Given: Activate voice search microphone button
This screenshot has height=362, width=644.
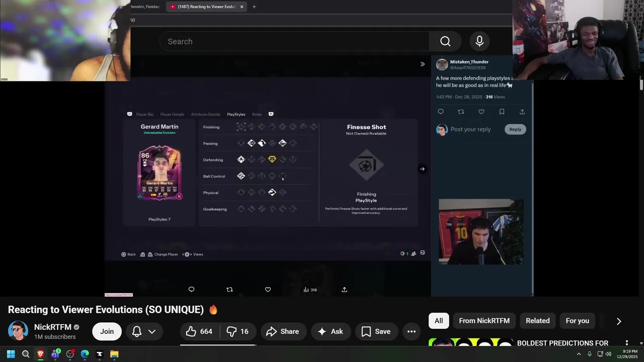Looking at the screenshot, I should point(479,41).
